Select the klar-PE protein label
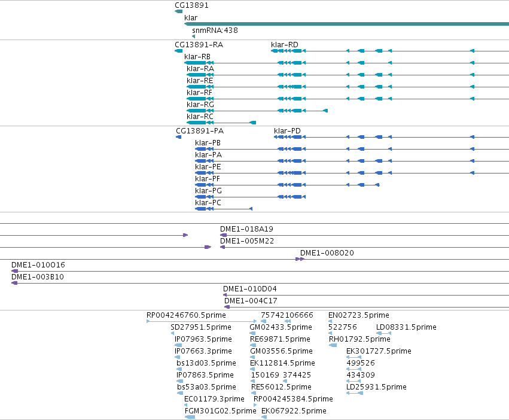This screenshot has height=420, width=509. click(208, 167)
